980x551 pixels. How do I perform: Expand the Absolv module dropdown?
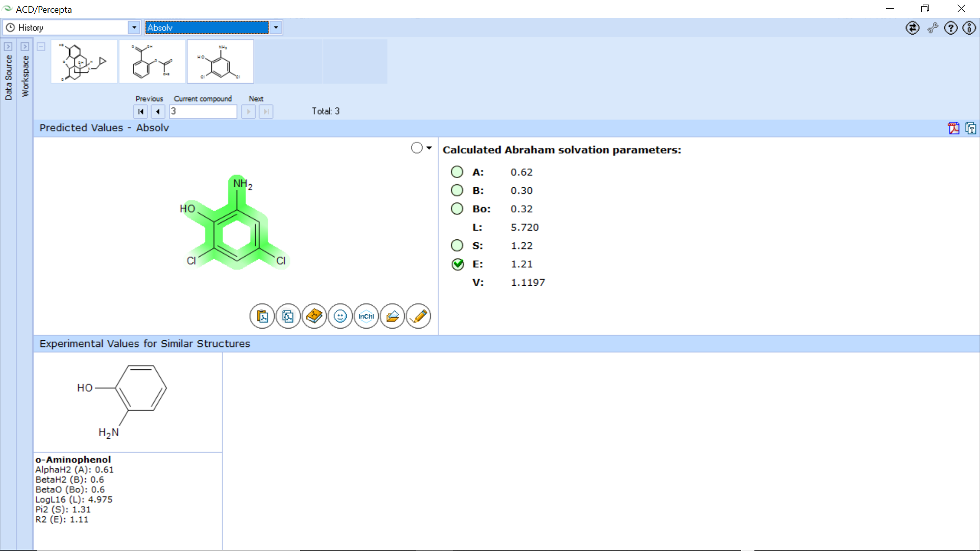pos(276,28)
